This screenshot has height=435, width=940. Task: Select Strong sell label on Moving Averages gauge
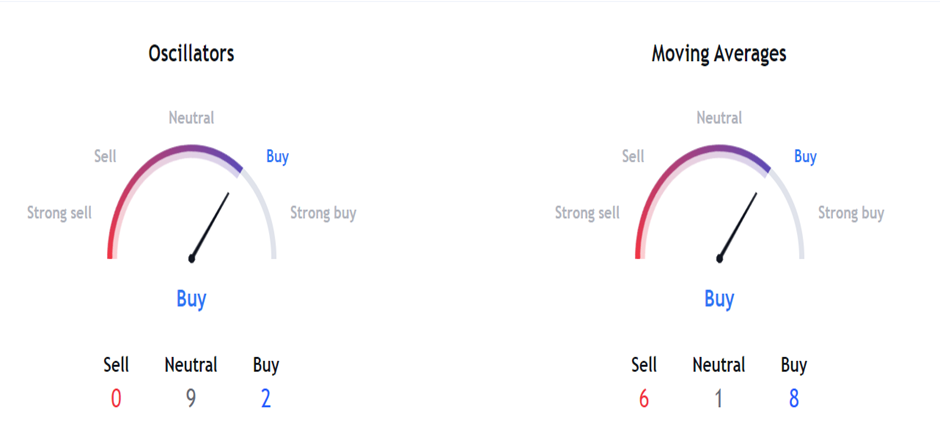(587, 213)
